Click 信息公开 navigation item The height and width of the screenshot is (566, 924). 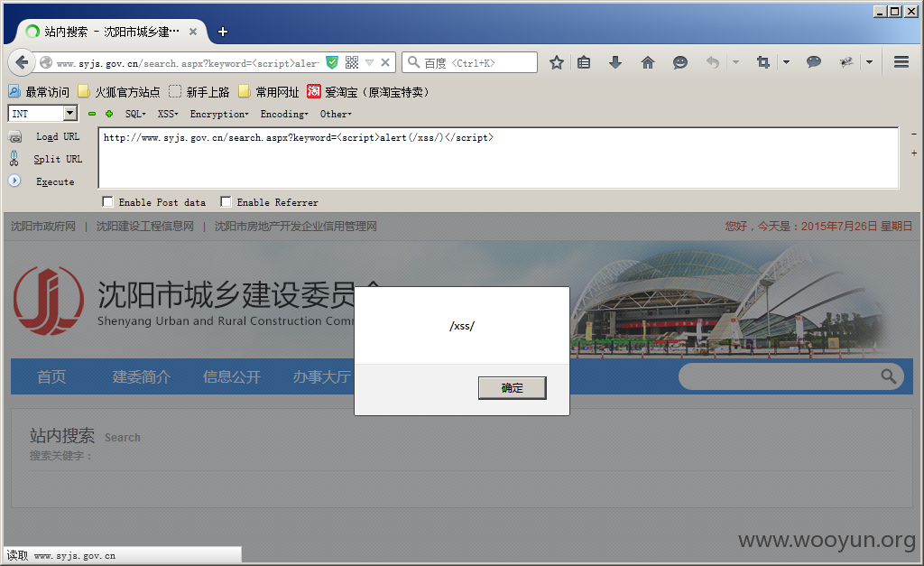(x=232, y=376)
